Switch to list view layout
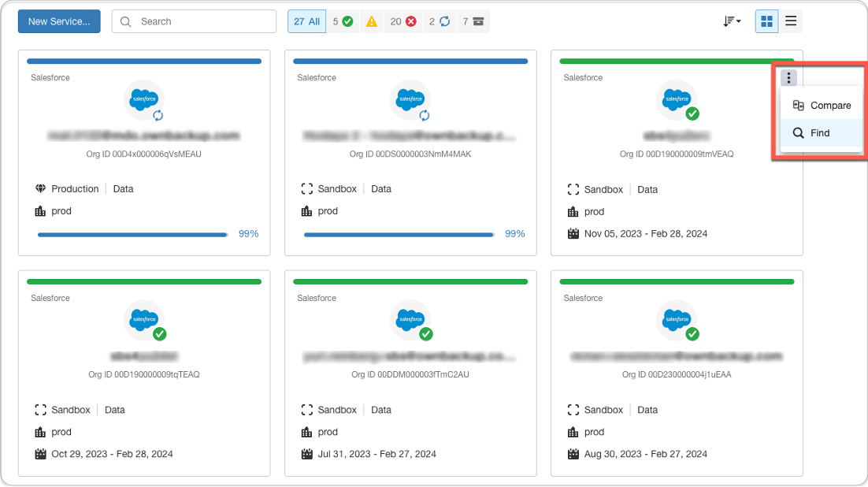868x487 pixels. [x=791, y=21]
